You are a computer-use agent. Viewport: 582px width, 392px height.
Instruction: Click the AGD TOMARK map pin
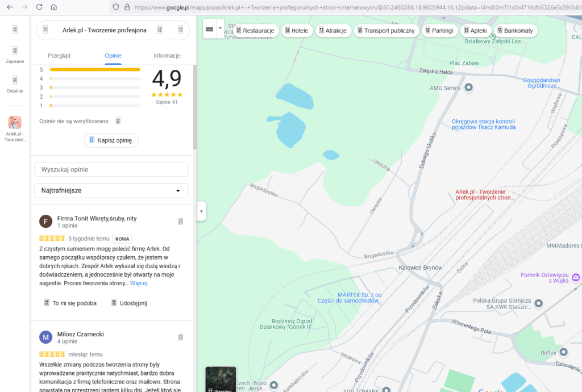coord(386,389)
